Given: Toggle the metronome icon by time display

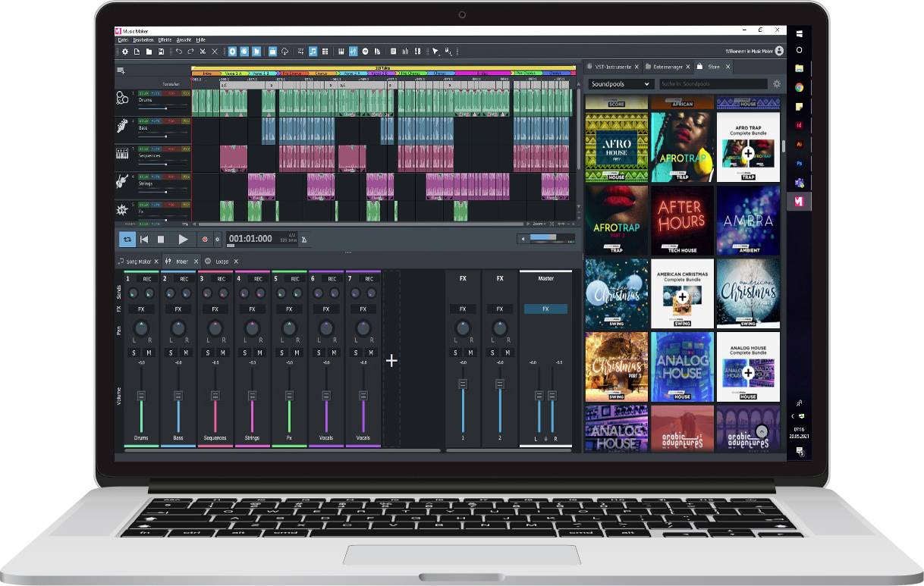Looking at the screenshot, I should pos(304,240).
